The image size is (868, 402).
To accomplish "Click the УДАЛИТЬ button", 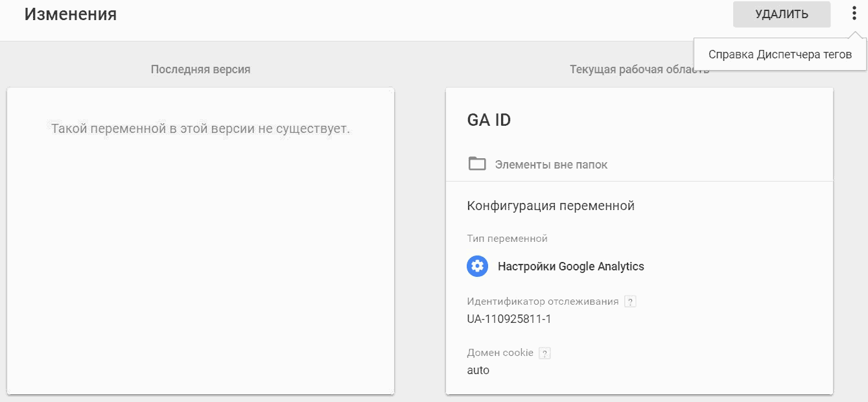I will pos(782,14).
